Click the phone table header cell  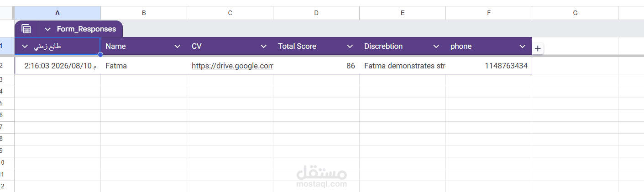[489, 47]
